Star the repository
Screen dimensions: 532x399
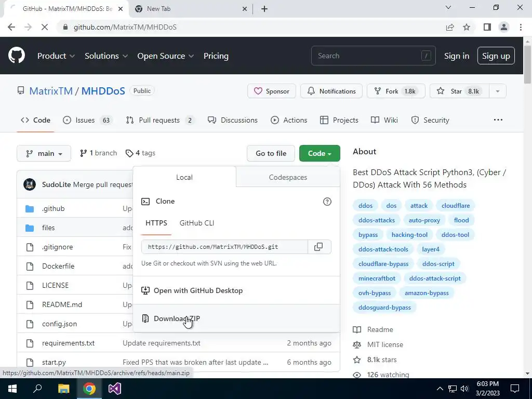(459, 91)
